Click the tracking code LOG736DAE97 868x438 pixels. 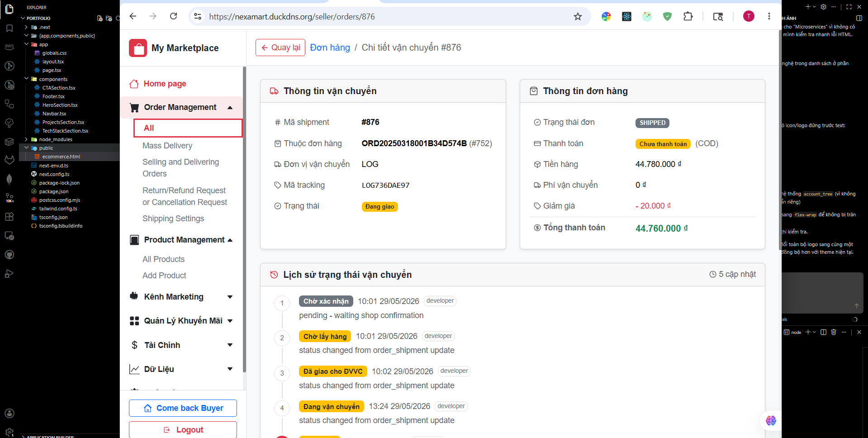386,185
